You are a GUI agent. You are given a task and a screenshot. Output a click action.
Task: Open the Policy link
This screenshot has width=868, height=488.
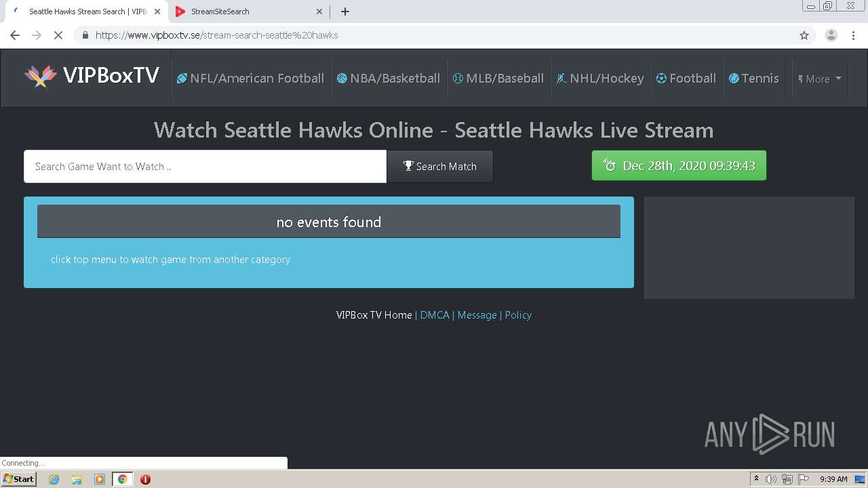[518, 315]
